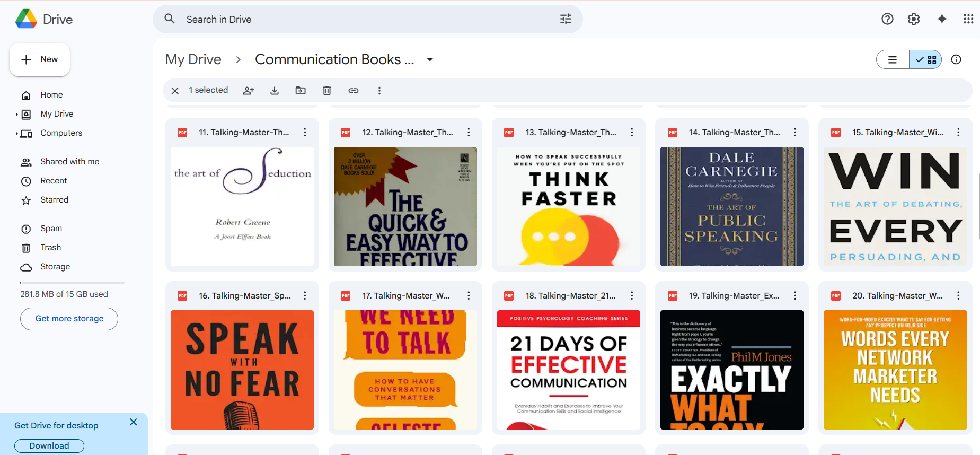
Task: Click the Search in Drive field
Action: [368, 19]
